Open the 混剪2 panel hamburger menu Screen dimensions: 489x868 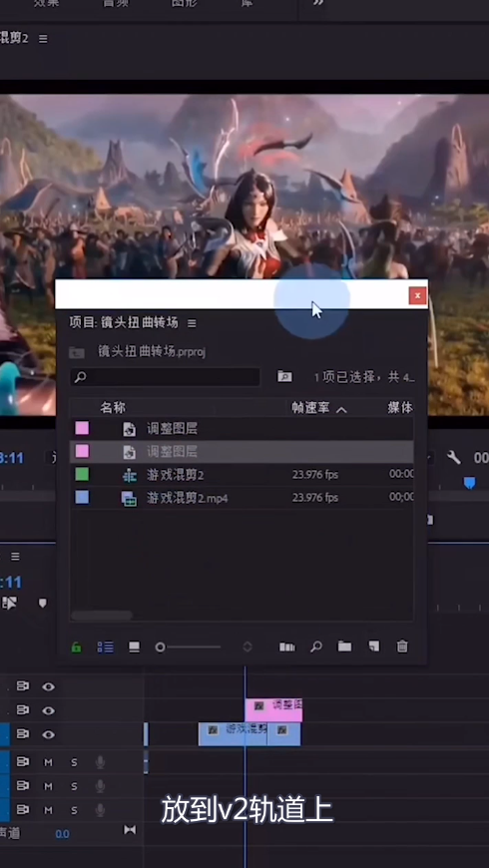coord(43,39)
